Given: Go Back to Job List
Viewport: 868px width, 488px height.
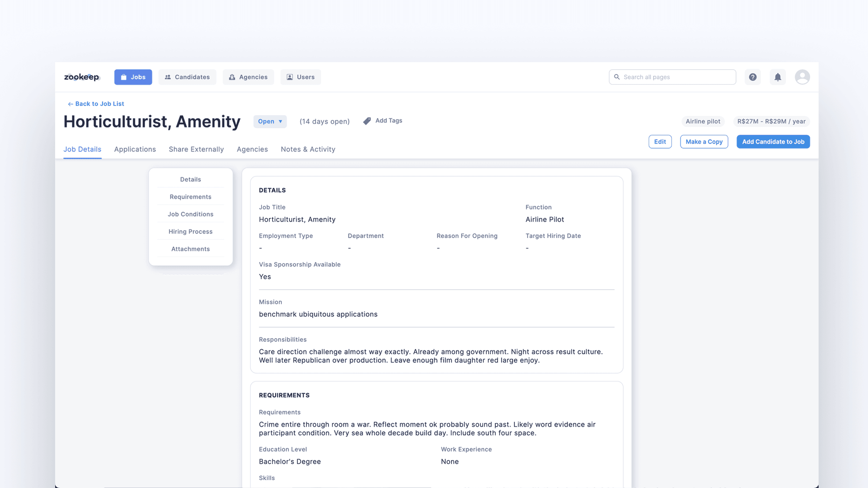Looking at the screenshot, I should pos(96,104).
